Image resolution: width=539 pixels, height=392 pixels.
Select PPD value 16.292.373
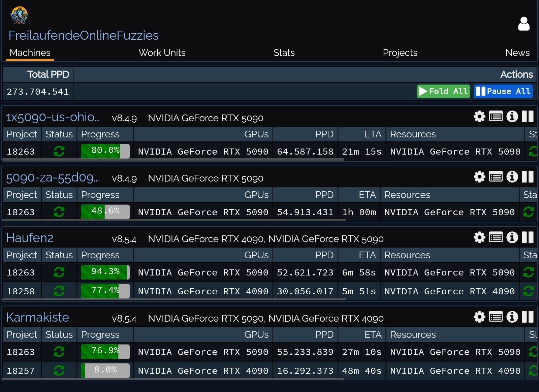pyautogui.click(x=305, y=371)
